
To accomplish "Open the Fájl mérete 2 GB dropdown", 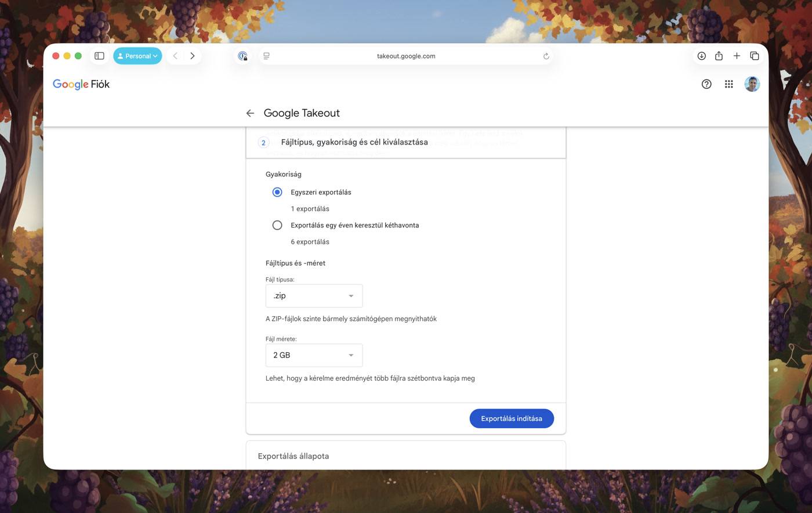I will [x=314, y=355].
